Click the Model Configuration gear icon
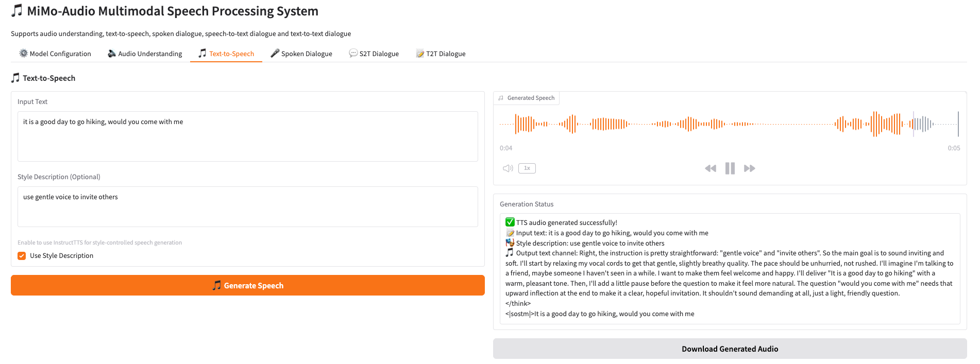 [x=23, y=53]
